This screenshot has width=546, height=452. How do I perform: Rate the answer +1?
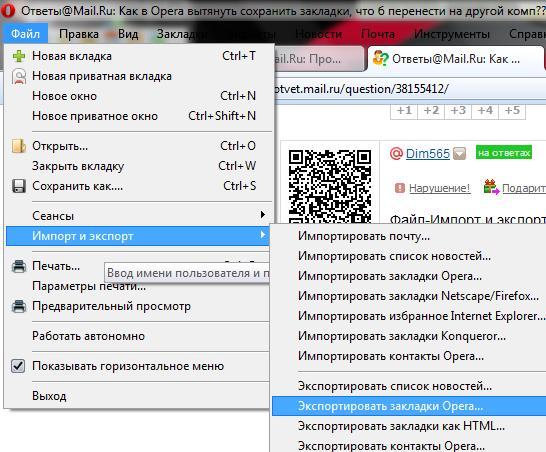pos(404,111)
